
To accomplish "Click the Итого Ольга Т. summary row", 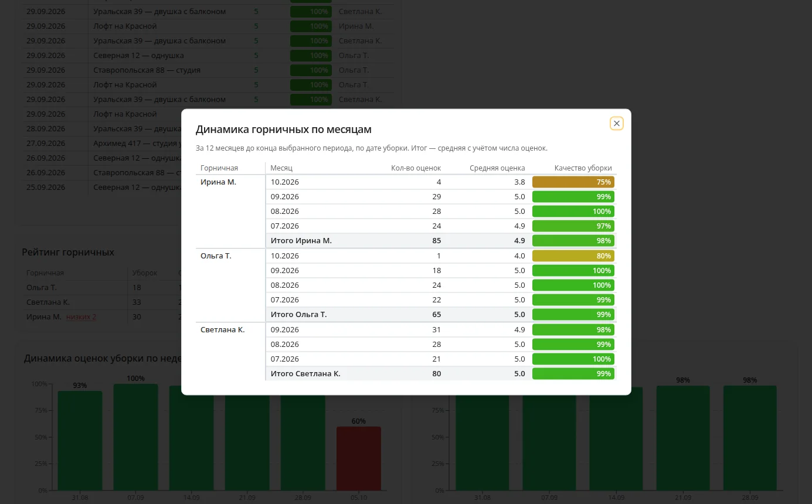I will point(441,315).
